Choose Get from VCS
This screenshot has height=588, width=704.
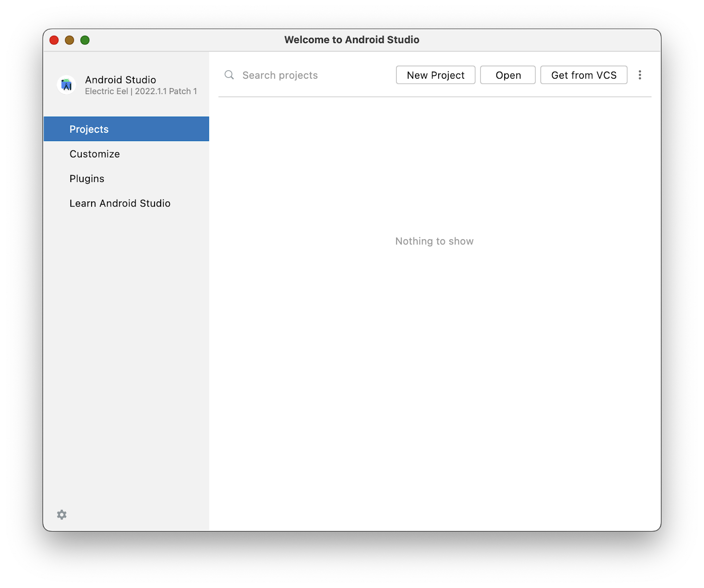[583, 75]
